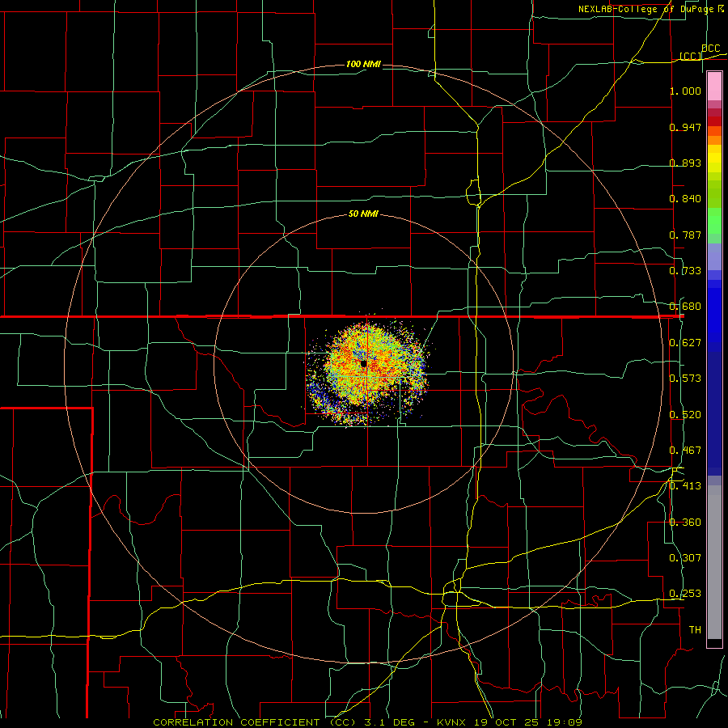Click the 0.680 scale value

click(685, 307)
